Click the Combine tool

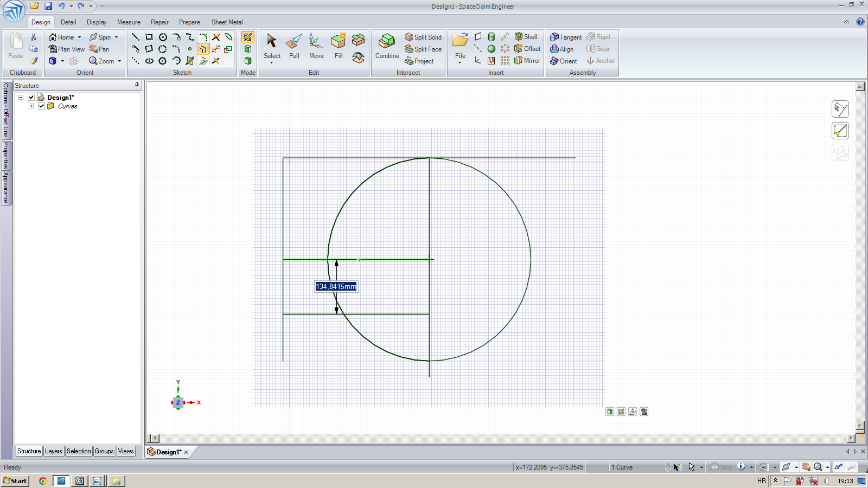(387, 46)
